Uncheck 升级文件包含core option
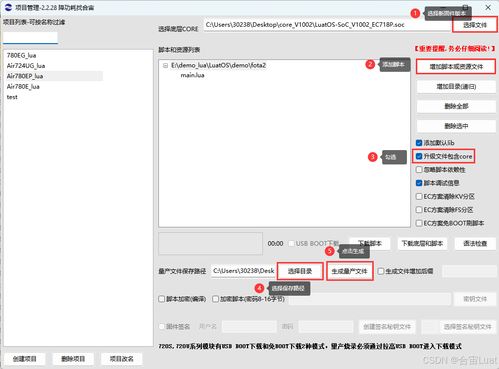 419,156
